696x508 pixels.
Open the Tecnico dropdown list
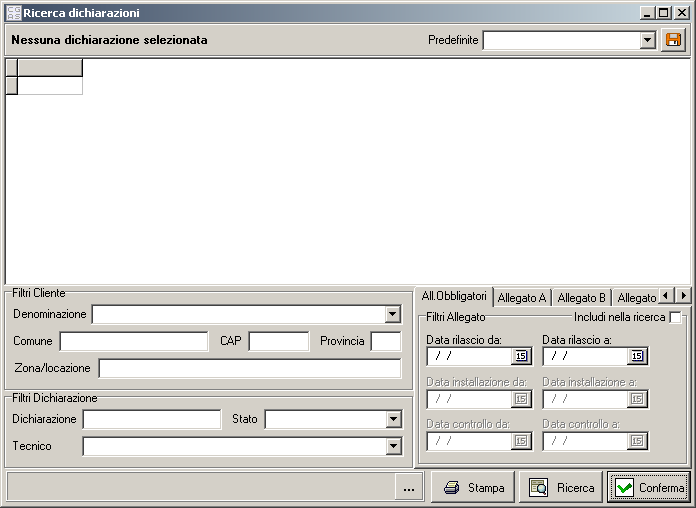point(393,446)
